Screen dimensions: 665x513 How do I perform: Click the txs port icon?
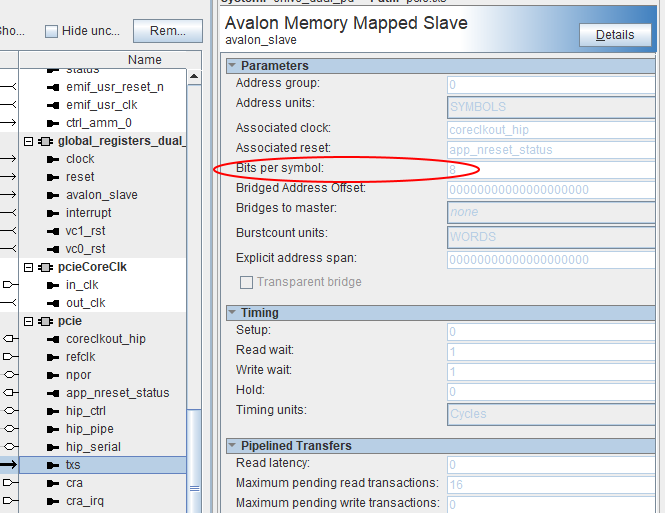coord(53,466)
